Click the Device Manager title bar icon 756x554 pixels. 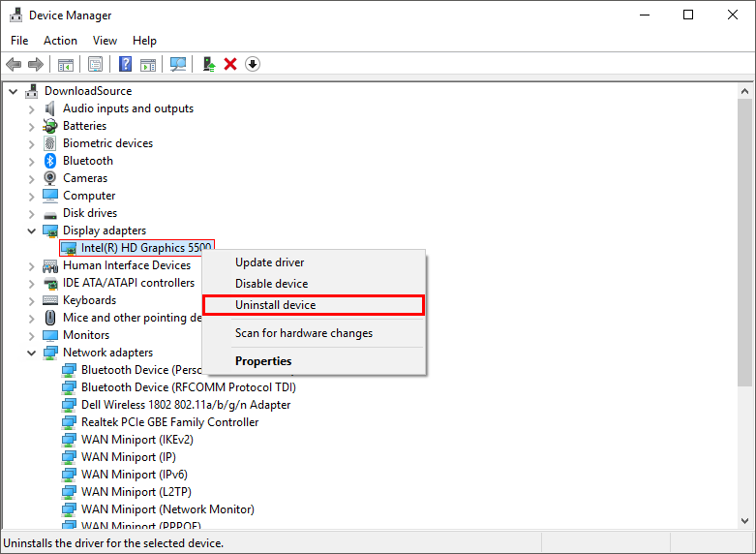(15, 15)
